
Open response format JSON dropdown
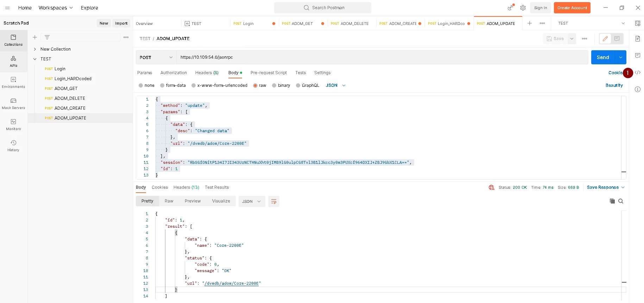point(252,201)
